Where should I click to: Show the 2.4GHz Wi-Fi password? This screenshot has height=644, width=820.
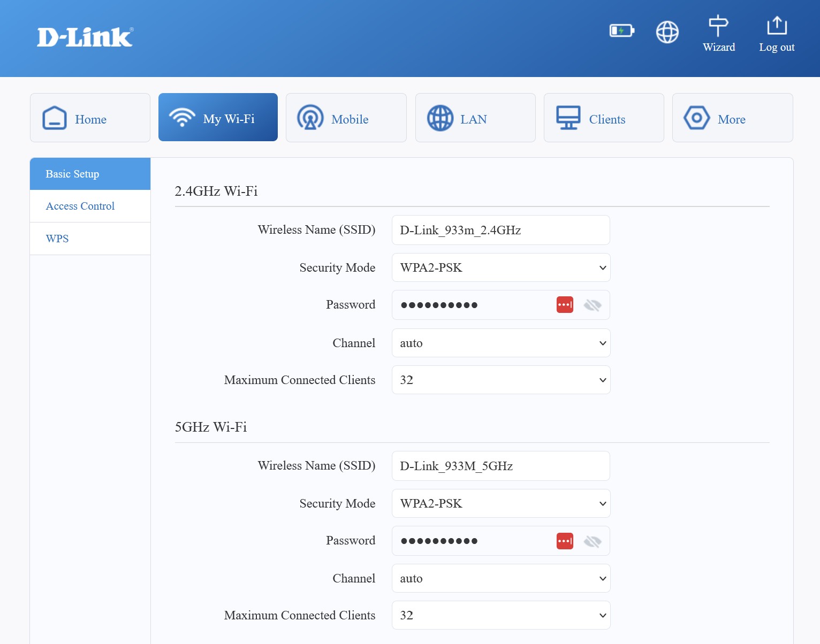[592, 304]
